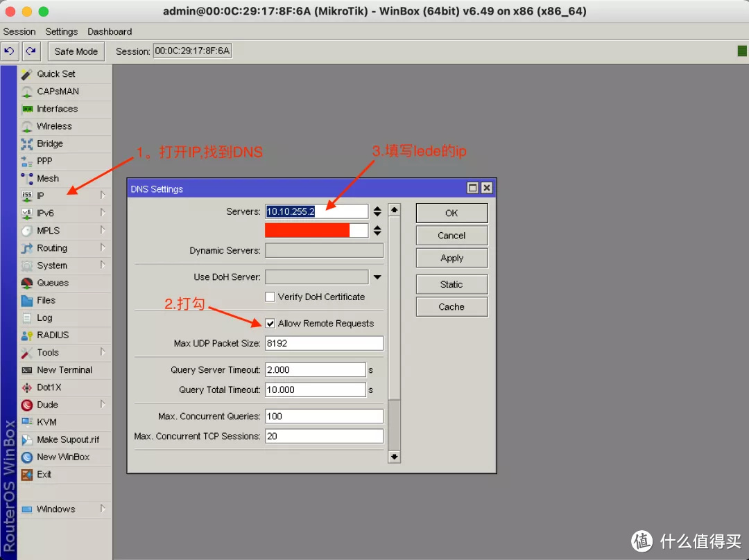
Task: Toggle Allow Remote Requests checkbox
Action: point(270,324)
